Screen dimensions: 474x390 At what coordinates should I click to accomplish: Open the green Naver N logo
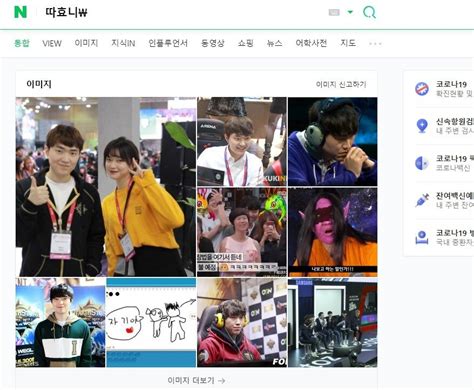20,12
